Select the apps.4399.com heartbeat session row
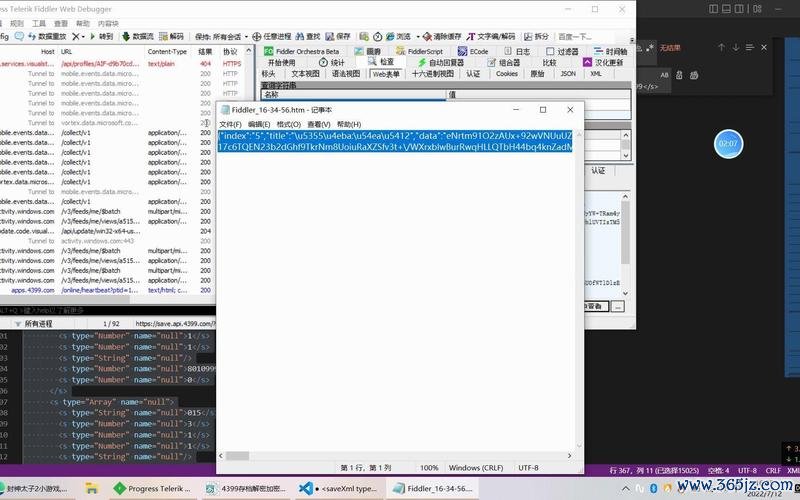800x500 pixels. (x=107, y=290)
